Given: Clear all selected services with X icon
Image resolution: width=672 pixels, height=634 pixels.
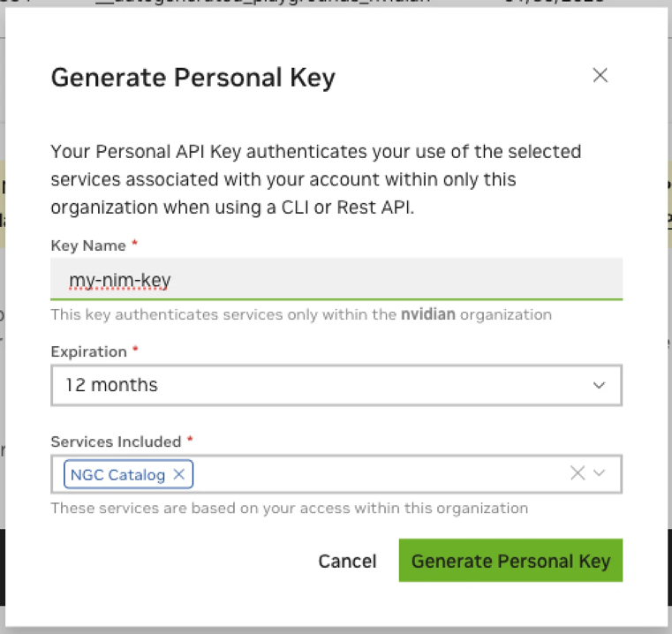Looking at the screenshot, I should pyautogui.click(x=578, y=473).
